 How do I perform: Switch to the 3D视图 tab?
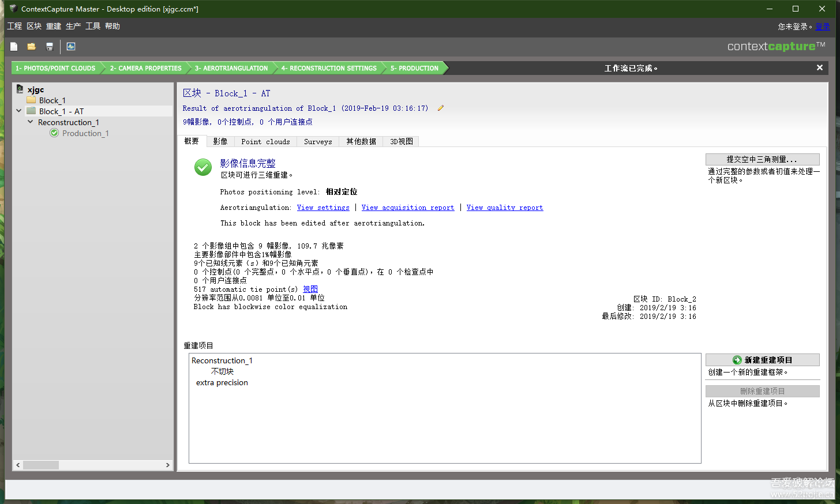coord(402,141)
